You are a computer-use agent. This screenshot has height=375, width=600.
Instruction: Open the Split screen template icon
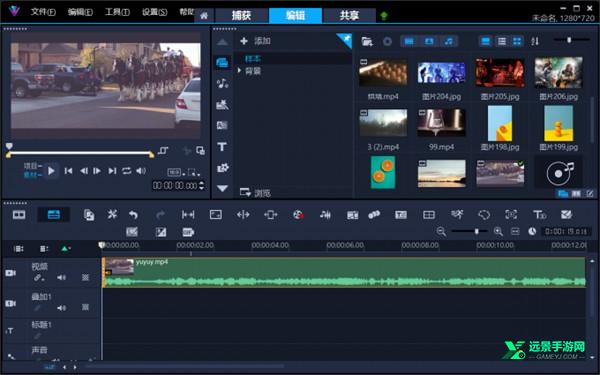[429, 215]
